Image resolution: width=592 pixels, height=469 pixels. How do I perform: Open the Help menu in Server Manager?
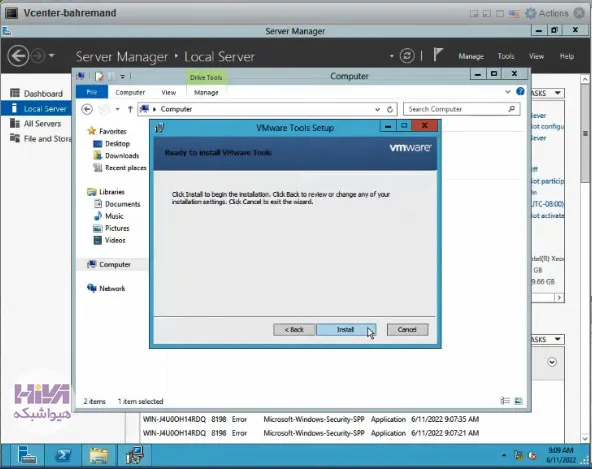(x=567, y=56)
